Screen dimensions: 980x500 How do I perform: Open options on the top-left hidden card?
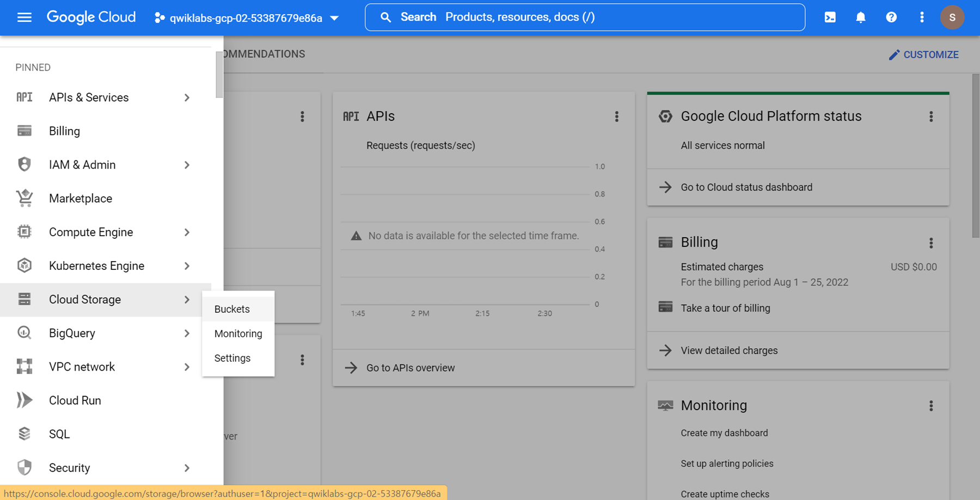(x=302, y=116)
